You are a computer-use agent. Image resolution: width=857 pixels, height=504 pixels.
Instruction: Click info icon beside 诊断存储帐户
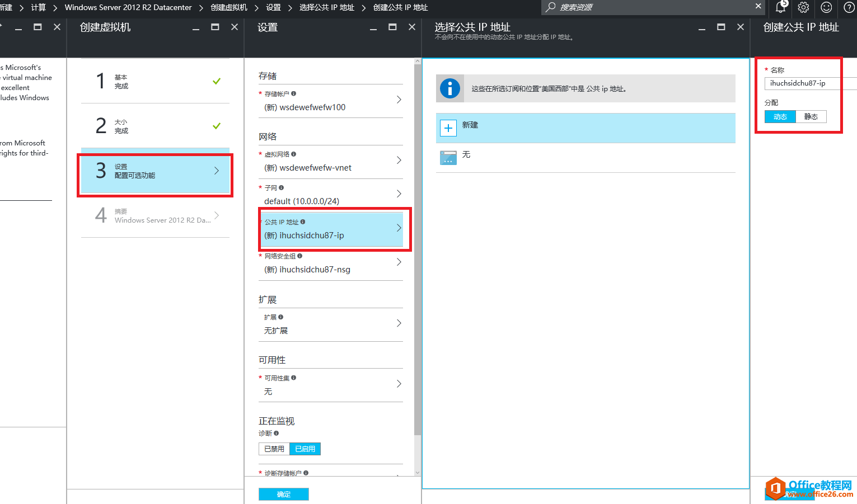pos(306,473)
